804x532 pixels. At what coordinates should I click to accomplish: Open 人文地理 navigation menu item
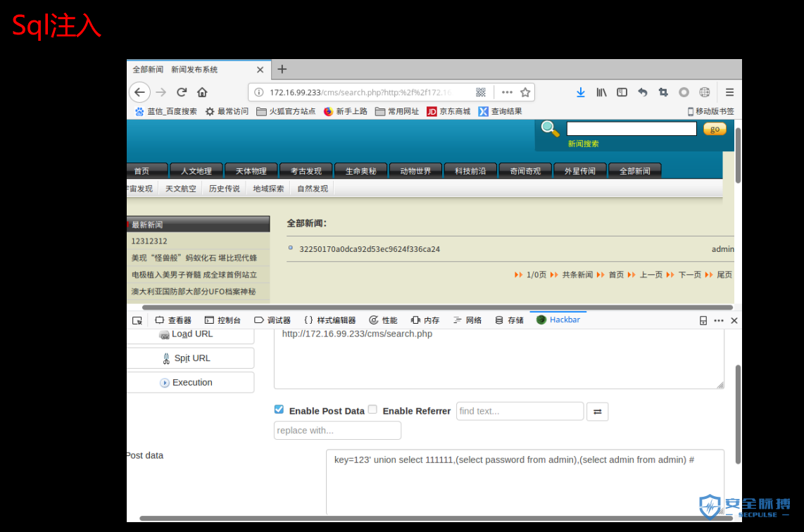196,171
